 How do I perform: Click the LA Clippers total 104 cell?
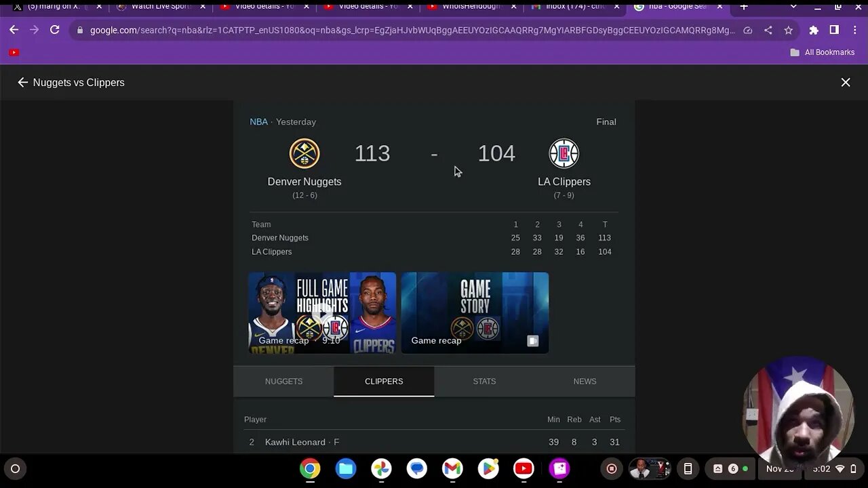604,251
